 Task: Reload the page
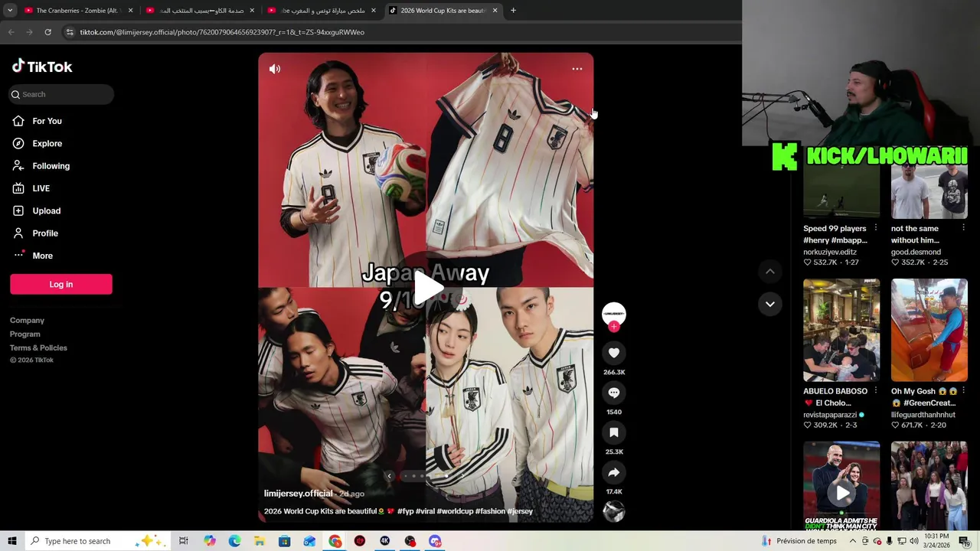(x=47, y=32)
